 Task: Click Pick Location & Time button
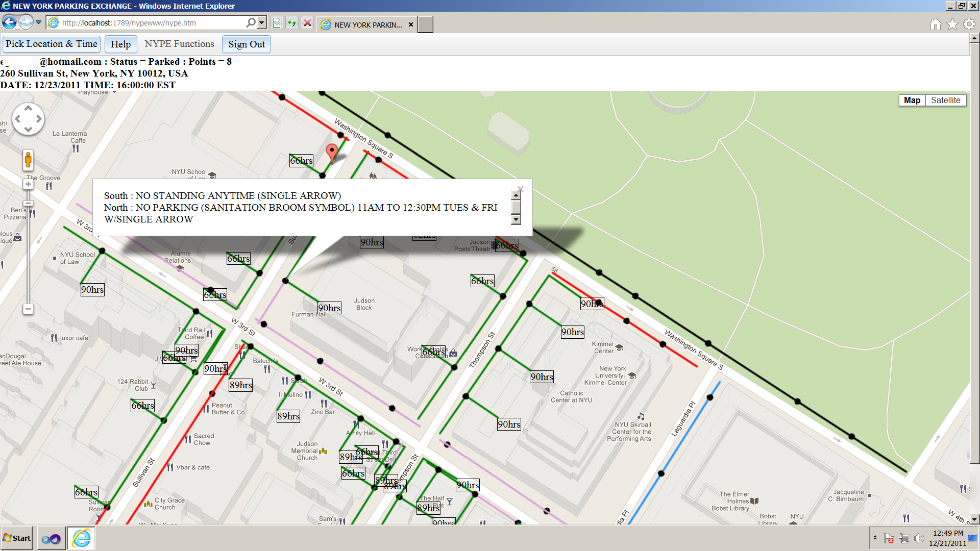tap(52, 44)
